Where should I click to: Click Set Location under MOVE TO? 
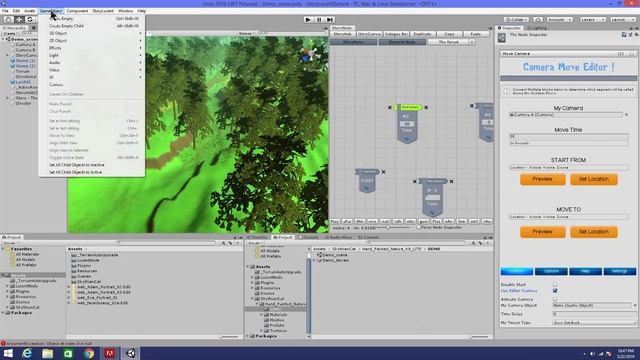pos(594,231)
